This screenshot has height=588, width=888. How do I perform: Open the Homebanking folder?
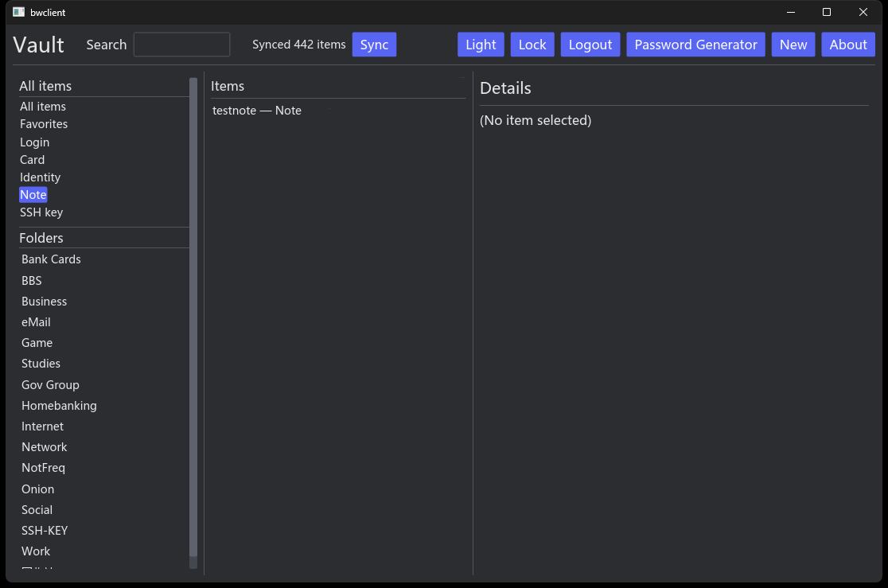click(x=59, y=405)
